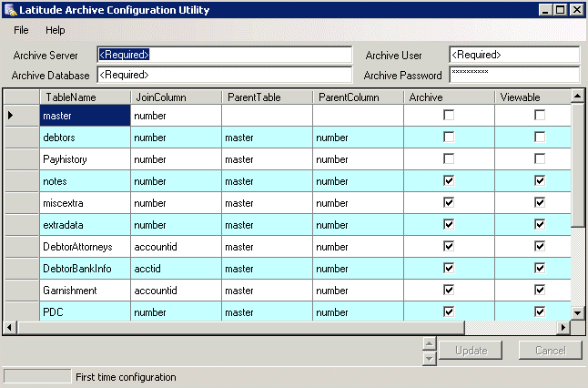Select the master TableName cell
Viewport: 588px width, 388px height.
pyautogui.click(x=86, y=115)
